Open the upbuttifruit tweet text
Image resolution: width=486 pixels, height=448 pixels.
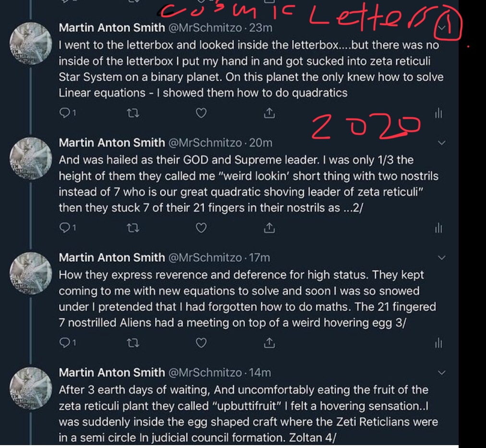pyautogui.click(x=248, y=413)
